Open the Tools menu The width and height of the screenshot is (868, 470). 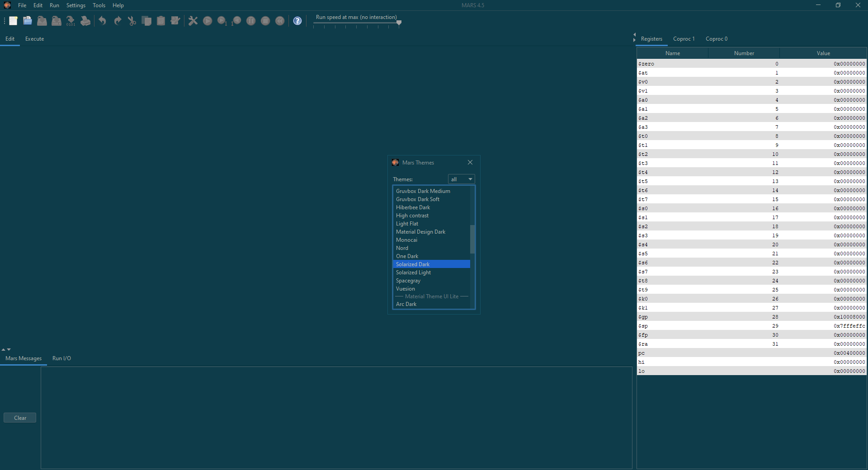pyautogui.click(x=99, y=5)
